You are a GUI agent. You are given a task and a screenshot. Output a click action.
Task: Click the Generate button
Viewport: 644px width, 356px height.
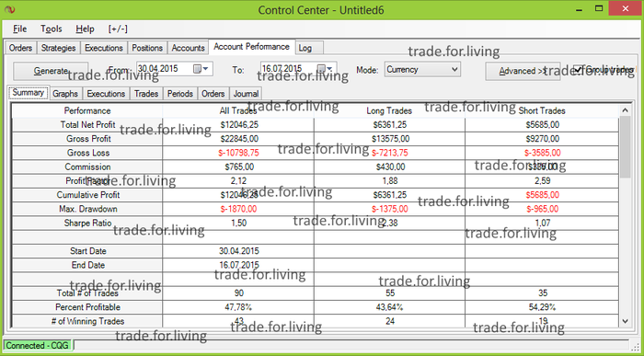(51, 71)
